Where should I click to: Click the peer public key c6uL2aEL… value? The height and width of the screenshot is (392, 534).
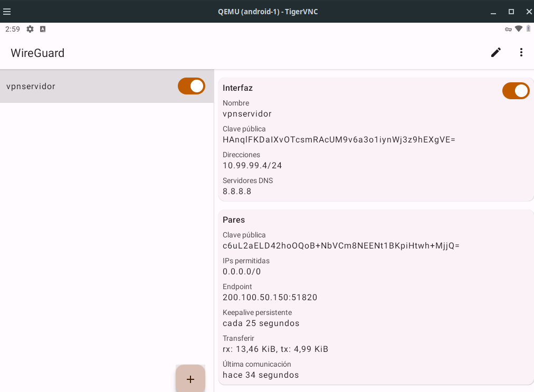coord(341,245)
